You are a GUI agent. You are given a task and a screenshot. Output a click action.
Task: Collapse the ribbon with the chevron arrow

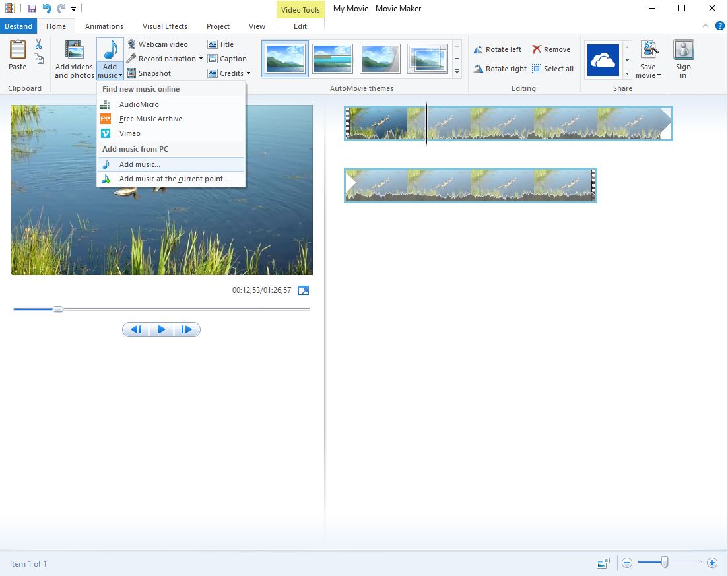click(706, 26)
